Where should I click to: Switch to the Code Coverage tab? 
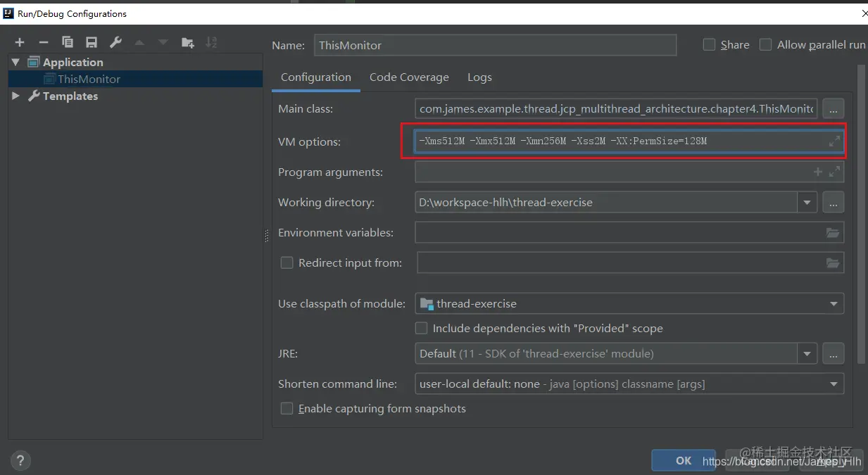coord(409,77)
